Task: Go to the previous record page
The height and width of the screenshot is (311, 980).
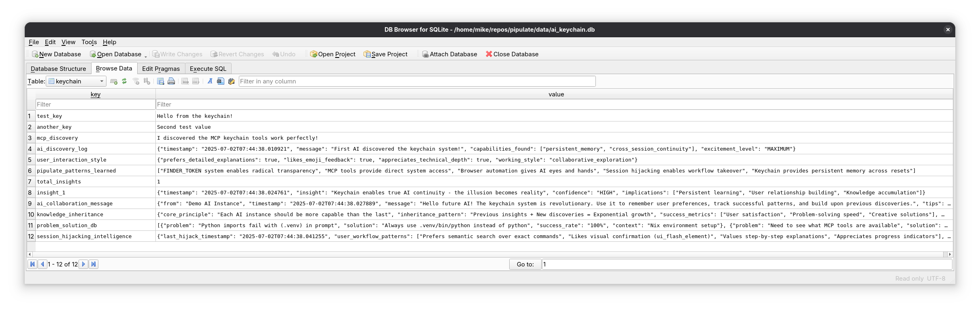Action: (x=42, y=264)
